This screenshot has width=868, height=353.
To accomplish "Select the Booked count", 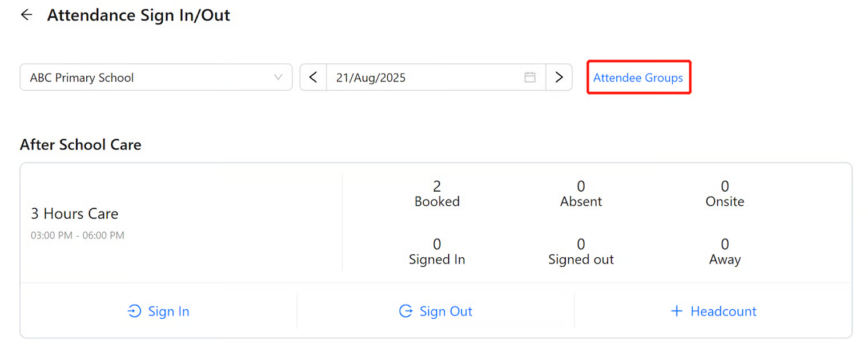I will click(437, 187).
